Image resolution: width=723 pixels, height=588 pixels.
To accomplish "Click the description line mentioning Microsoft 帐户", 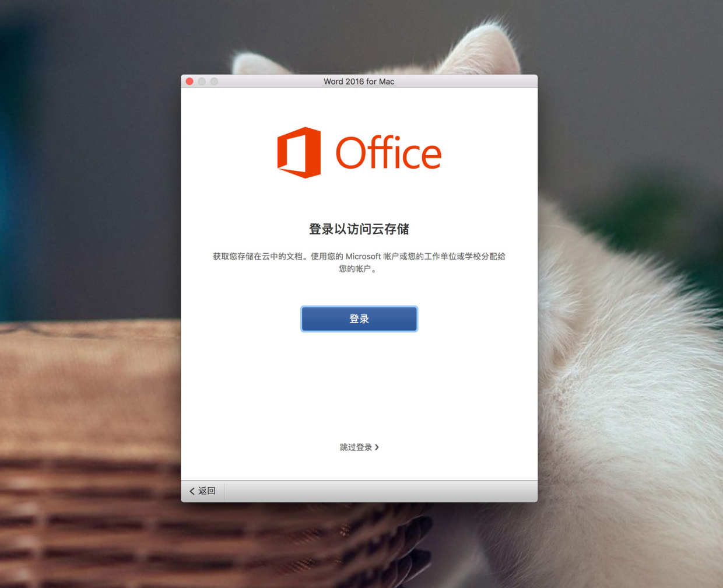I will pyautogui.click(x=359, y=256).
